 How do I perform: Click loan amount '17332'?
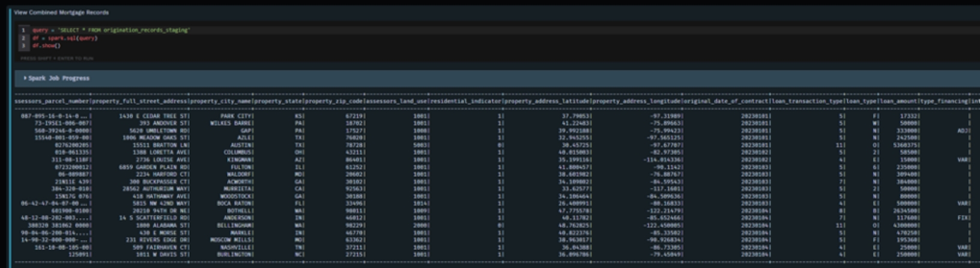[909, 116]
